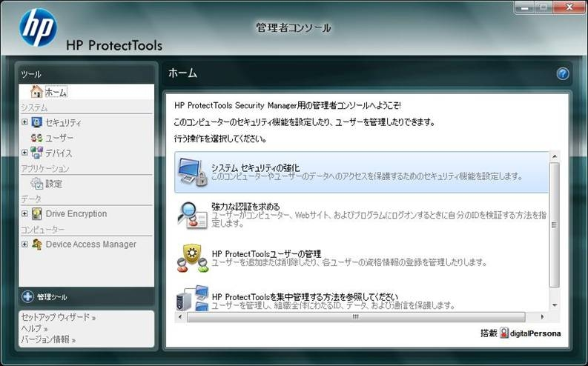Image resolution: width=588 pixels, height=366 pixels.
Task: Expand the セキュリティ tree node
Action: click(x=24, y=122)
